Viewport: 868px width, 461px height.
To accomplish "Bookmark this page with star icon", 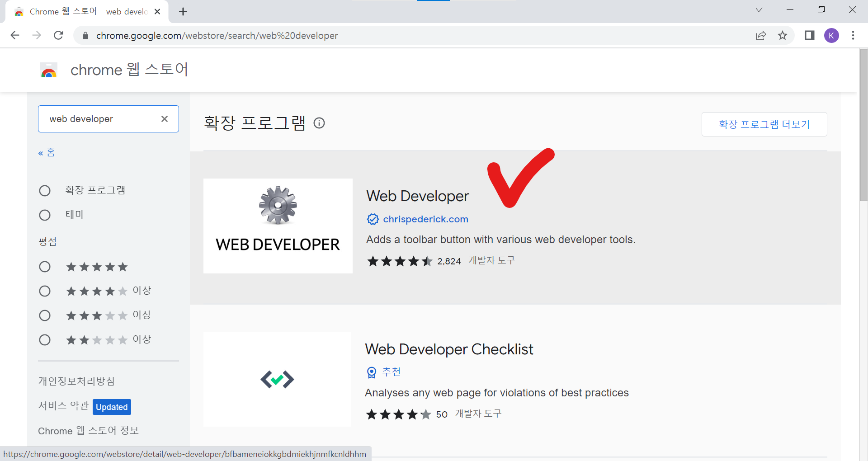I will point(783,35).
